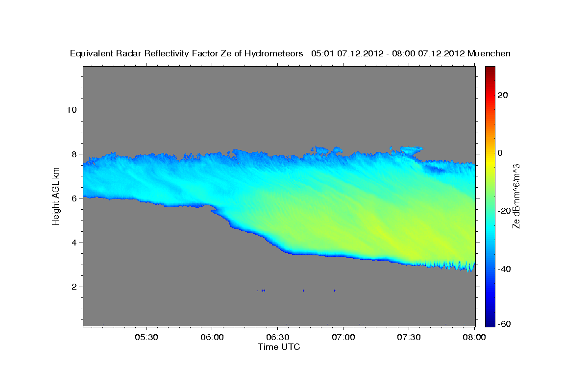Click the height tick label 8

click(x=74, y=154)
